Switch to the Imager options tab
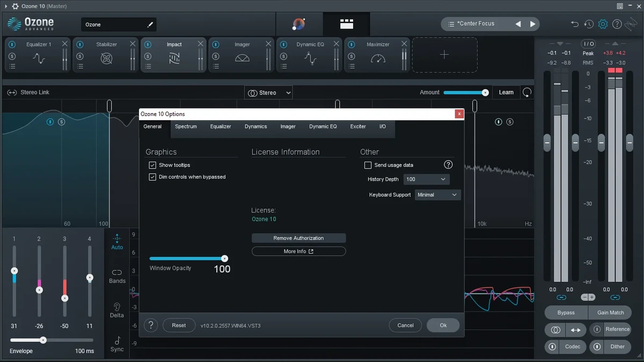The image size is (644, 362). [x=288, y=127]
